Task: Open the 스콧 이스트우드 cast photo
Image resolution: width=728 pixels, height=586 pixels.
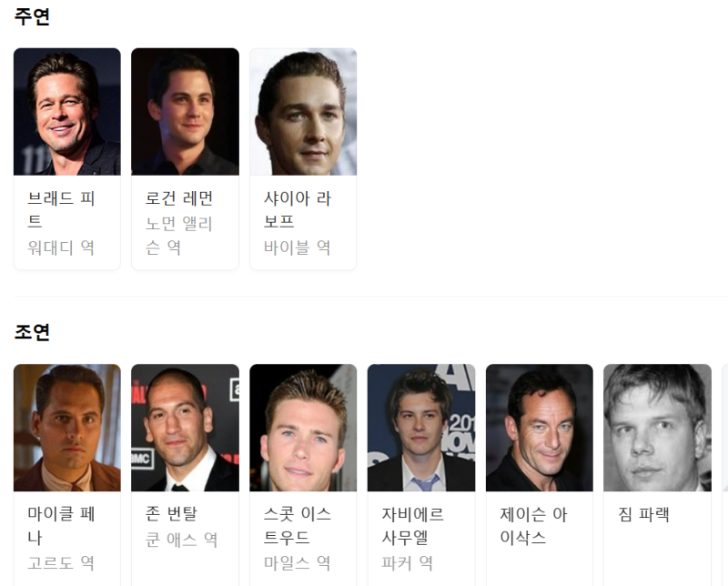Action: 303,428
